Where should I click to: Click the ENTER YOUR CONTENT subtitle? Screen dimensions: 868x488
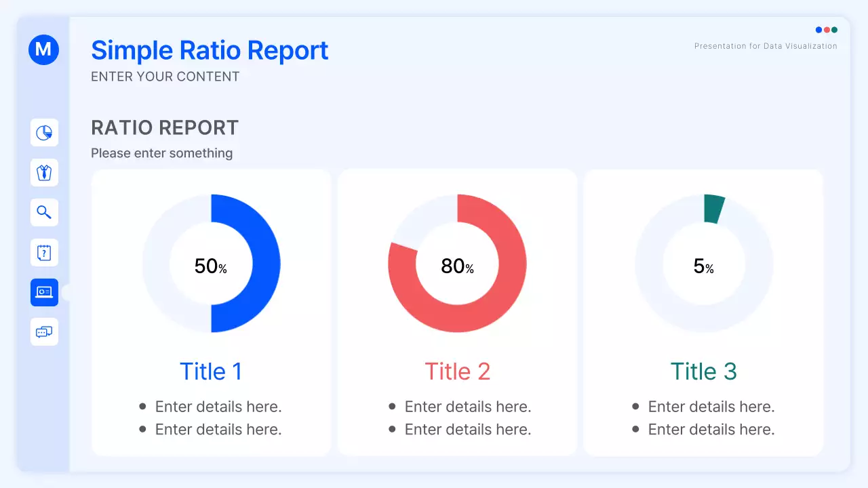coord(165,77)
